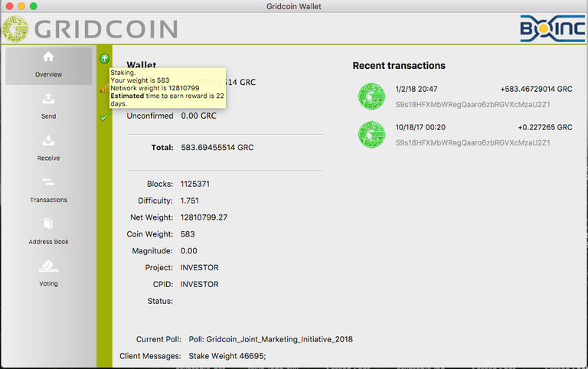
Task: Click the Gridcoin logo emblem
Action: click(x=15, y=29)
